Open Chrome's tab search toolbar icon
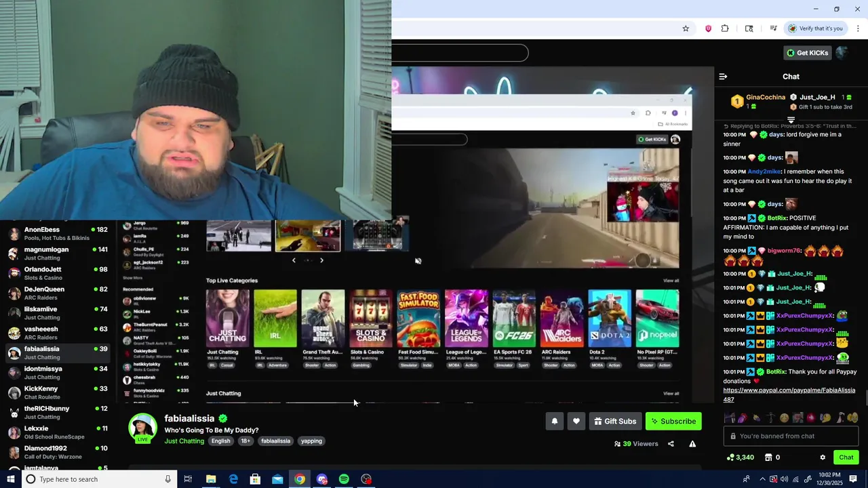 tap(749, 28)
